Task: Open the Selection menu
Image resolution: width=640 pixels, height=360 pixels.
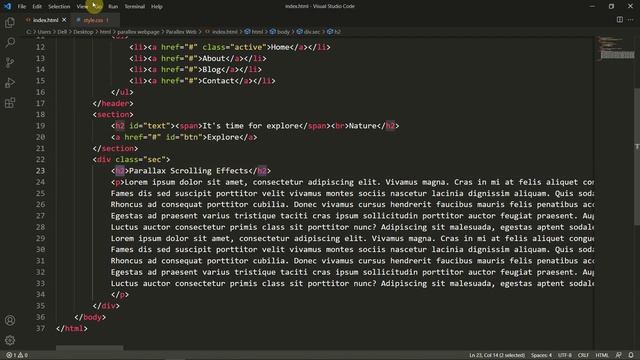Action: coord(59,7)
